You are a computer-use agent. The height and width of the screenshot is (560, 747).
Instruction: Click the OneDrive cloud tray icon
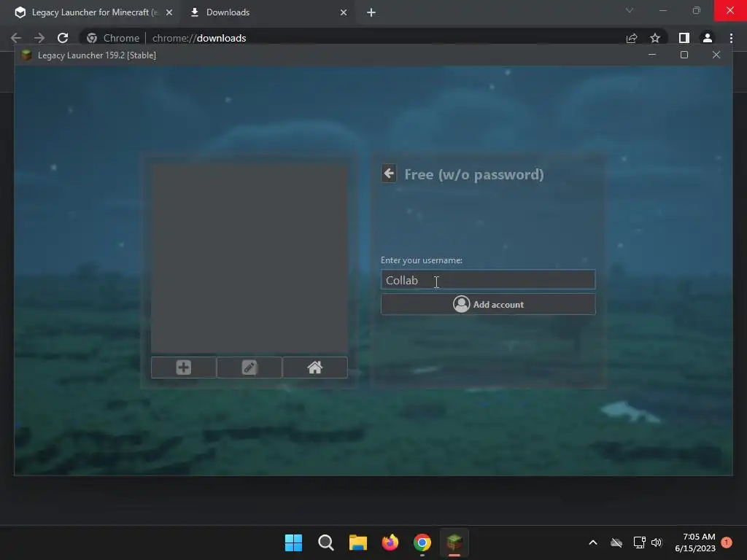pyautogui.click(x=616, y=542)
